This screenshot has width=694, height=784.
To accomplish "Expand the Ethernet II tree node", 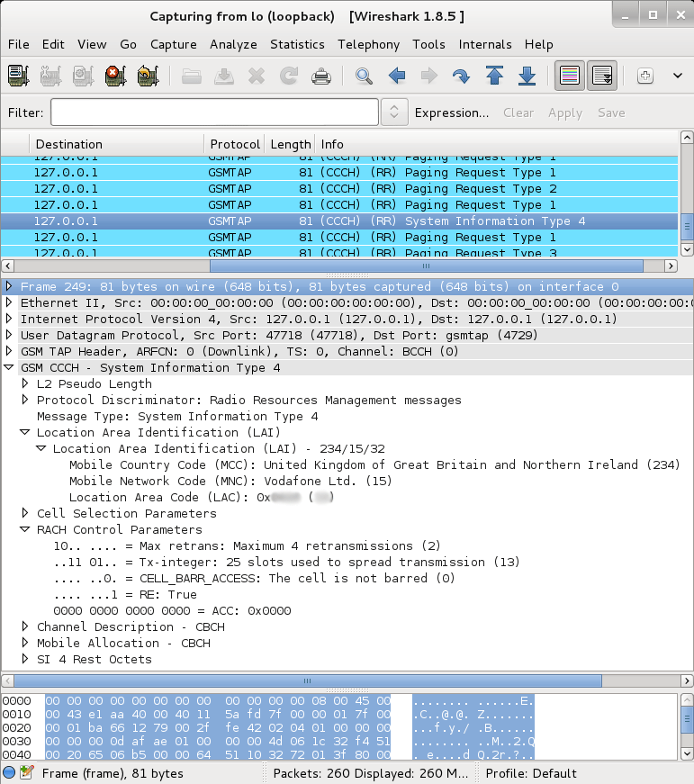I will [x=8, y=302].
